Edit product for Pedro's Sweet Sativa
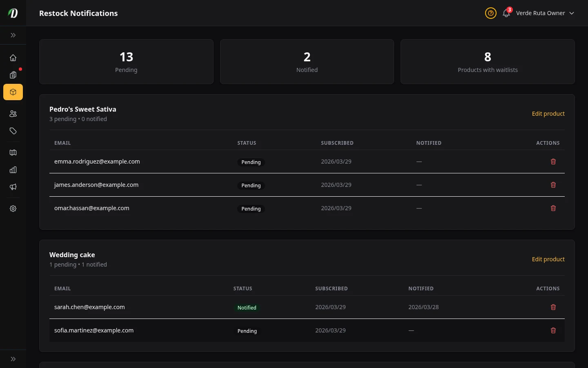The image size is (588, 368). point(548,113)
